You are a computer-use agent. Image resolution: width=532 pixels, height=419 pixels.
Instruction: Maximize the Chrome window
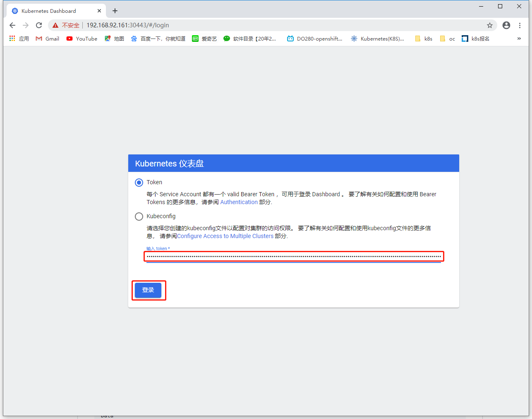[500, 6]
